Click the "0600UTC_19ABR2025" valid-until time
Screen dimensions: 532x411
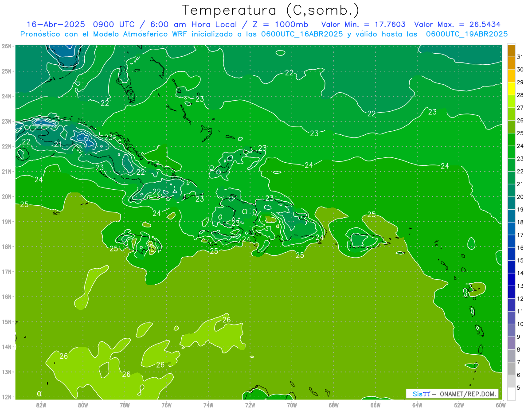pyautogui.click(x=467, y=34)
